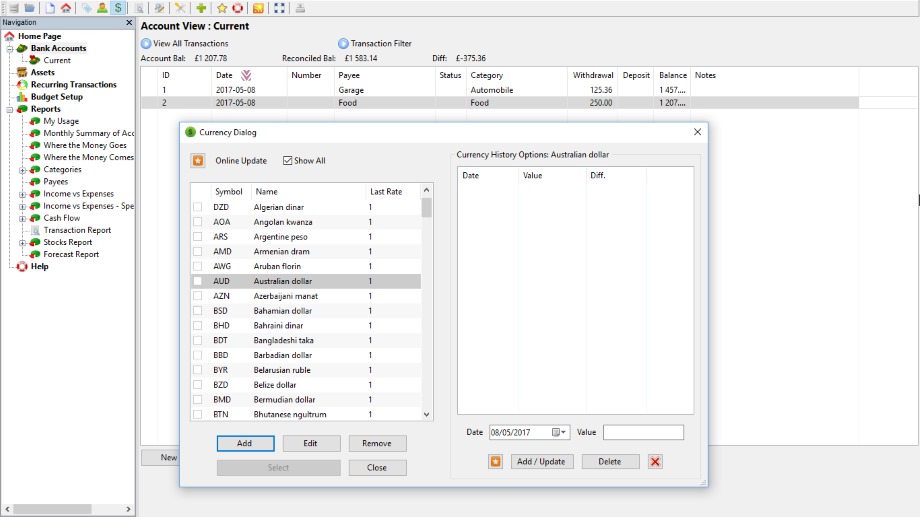This screenshot has height=517, width=920.
Task: Click the Value input field
Action: click(643, 432)
